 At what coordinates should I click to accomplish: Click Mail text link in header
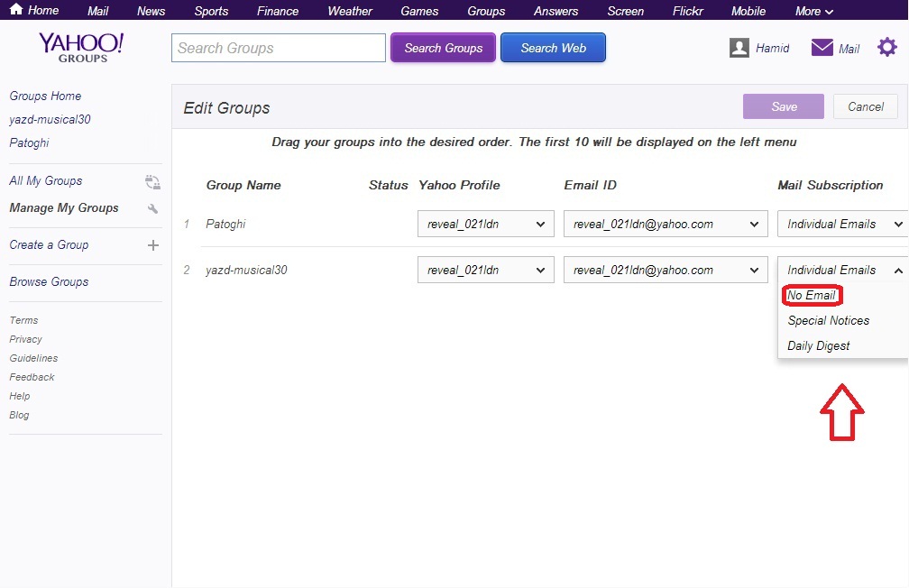849,49
